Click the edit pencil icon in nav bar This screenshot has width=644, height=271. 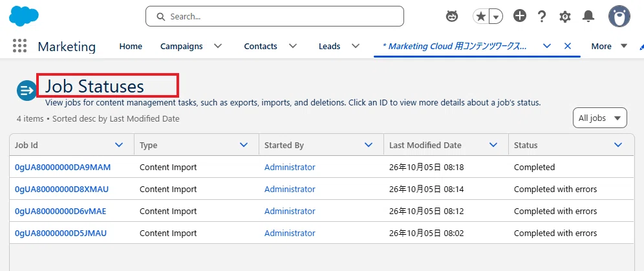pyautogui.click(x=641, y=47)
